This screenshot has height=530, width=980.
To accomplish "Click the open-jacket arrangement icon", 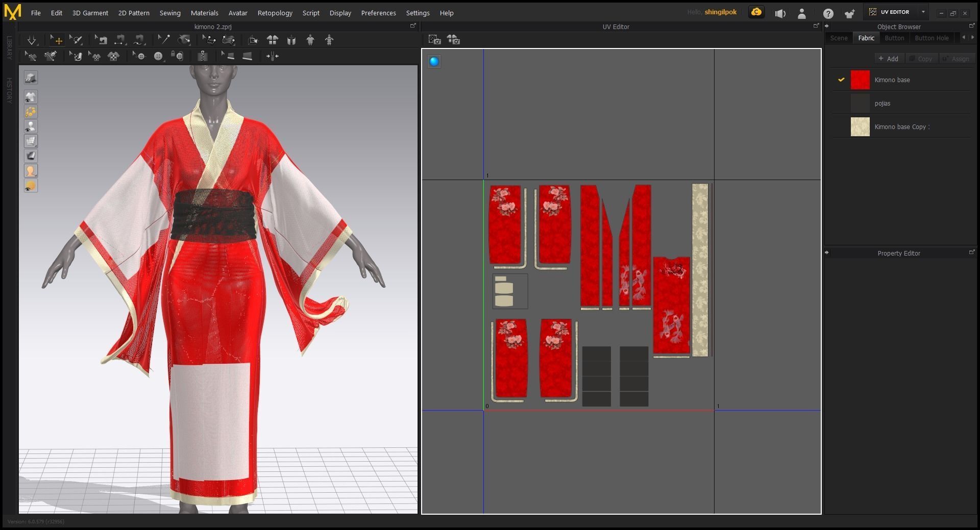I will tap(291, 40).
